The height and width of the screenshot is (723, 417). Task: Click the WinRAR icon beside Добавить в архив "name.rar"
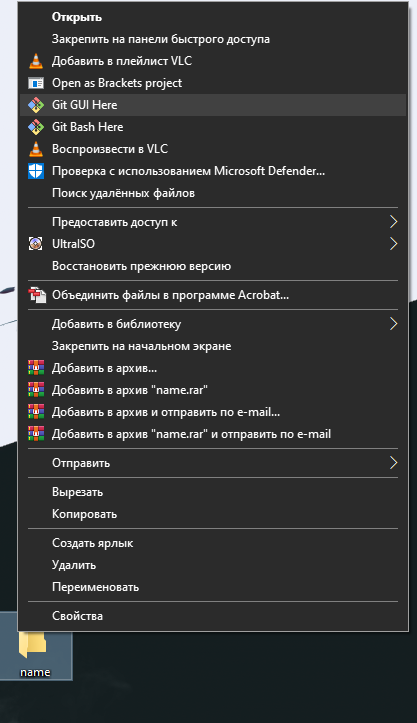click(36, 390)
